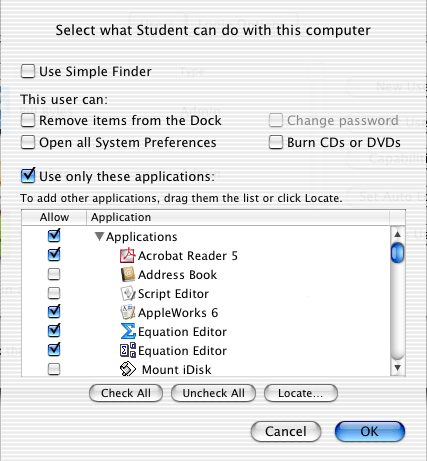The image size is (427, 461).
Task: Click the Check All button
Action: pyautogui.click(x=126, y=393)
